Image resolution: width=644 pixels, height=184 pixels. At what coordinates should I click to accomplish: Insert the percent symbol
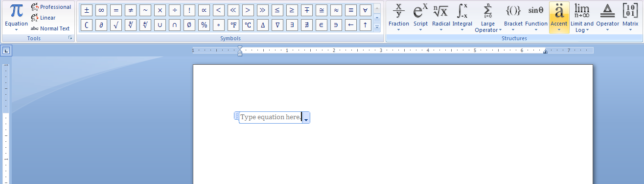click(204, 25)
